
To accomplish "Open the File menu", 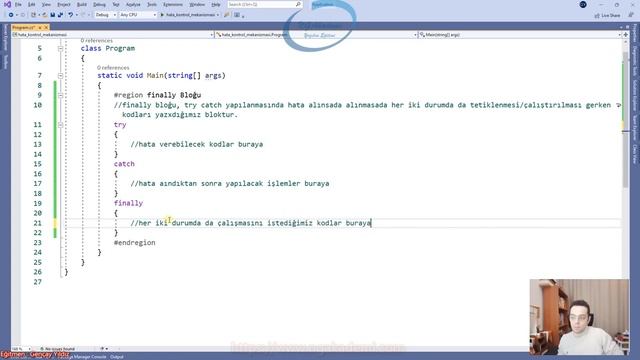I will [18, 4].
